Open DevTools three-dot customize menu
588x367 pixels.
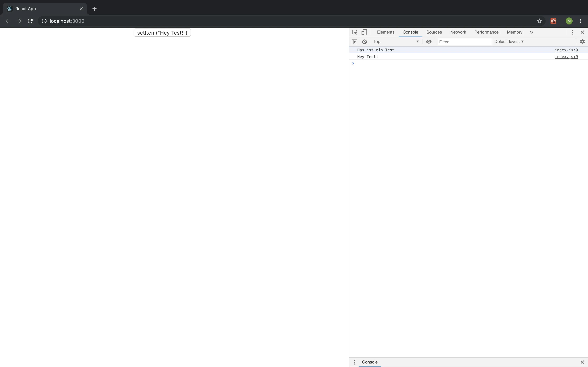572,32
